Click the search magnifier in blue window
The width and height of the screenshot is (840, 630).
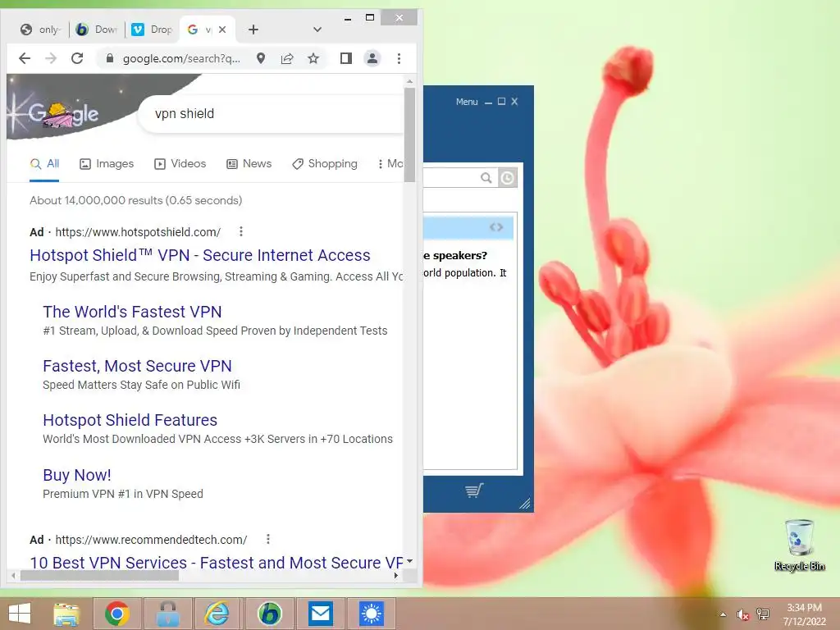486,178
